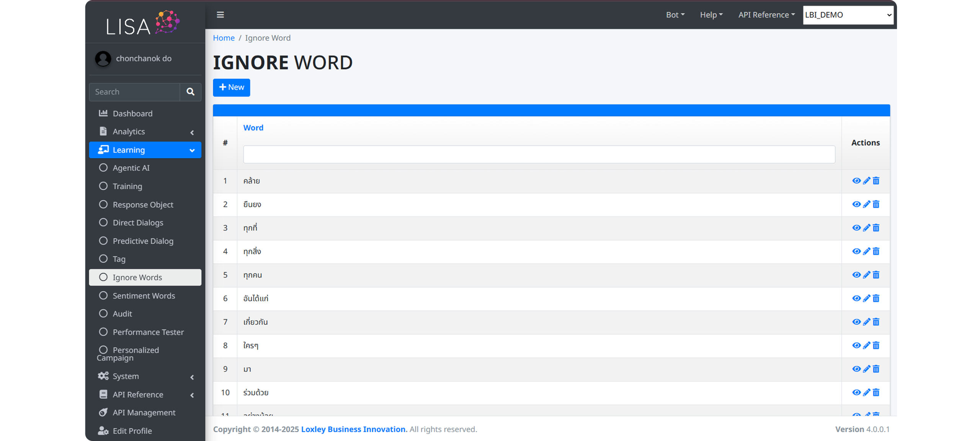980x441 pixels.
Task: Click the sidebar search magnifier icon
Action: pyautogui.click(x=190, y=92)
